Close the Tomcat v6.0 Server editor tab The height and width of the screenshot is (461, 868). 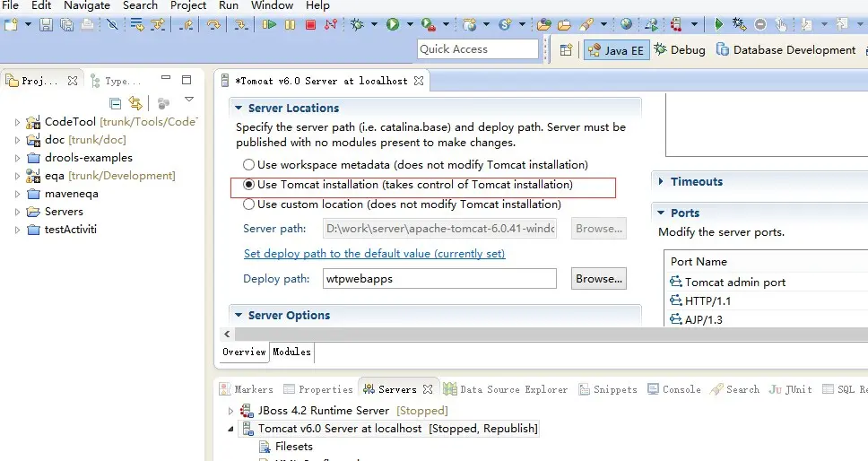pyautogui.click(x=419, y=81)
